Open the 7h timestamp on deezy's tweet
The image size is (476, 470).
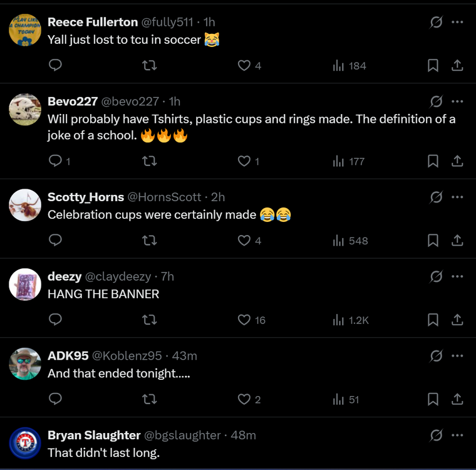(x=167, y=276)
